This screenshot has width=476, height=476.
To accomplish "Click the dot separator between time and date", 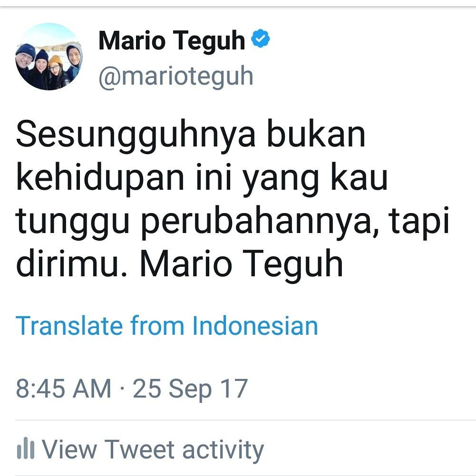I will coord(122,389).
